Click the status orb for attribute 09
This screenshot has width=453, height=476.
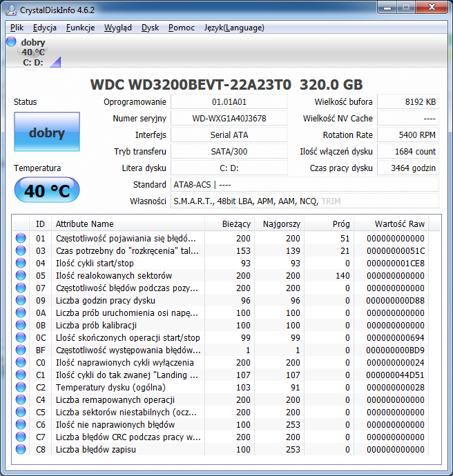[21, 300]
